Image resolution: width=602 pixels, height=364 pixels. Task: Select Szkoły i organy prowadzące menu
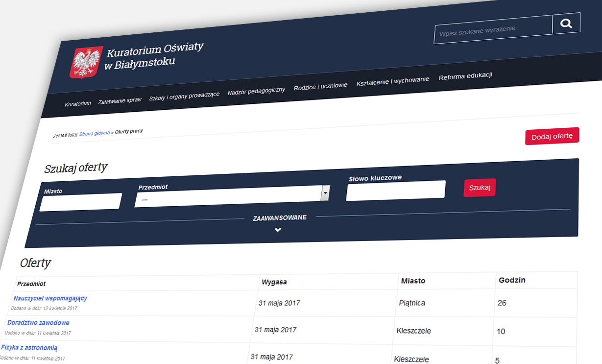[184, 95]
